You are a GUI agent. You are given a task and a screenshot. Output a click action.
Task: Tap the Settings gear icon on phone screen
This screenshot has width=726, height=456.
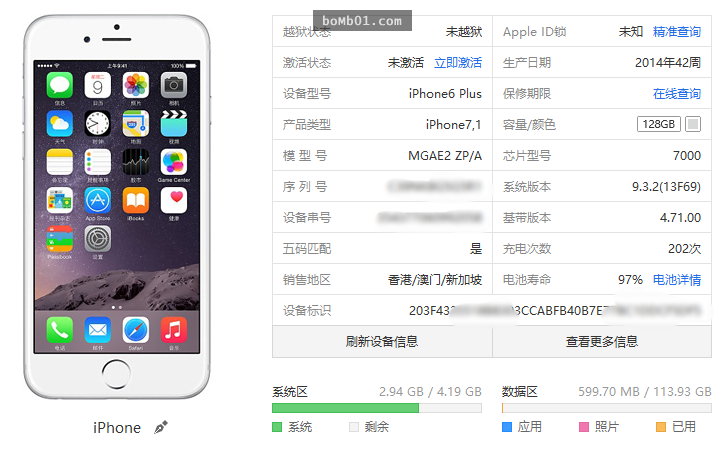98,239
